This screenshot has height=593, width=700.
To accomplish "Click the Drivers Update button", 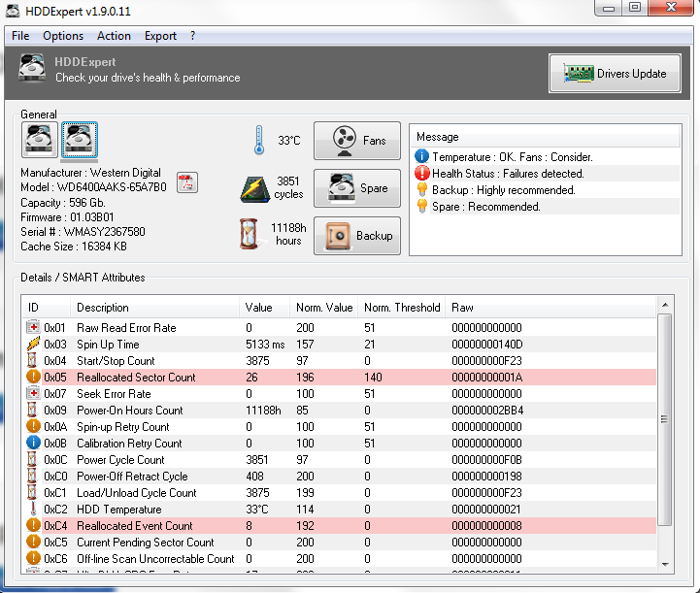I will click(x=615, y=73).
